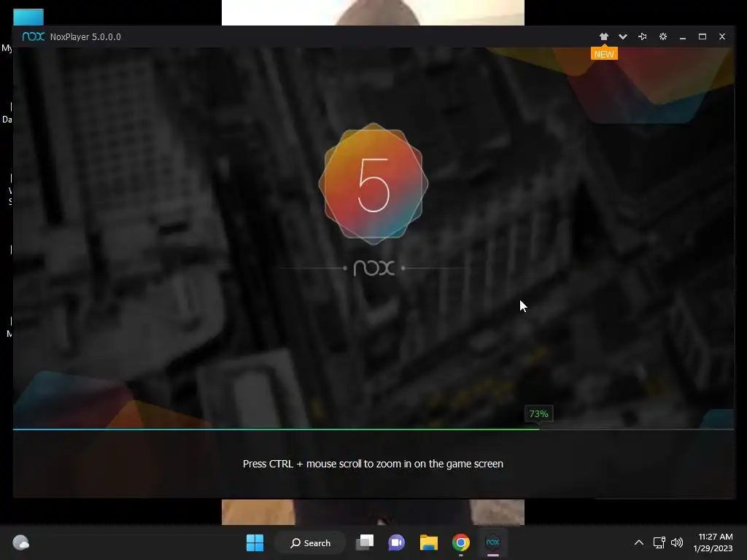Image resolution: width=747 pixels, height=560 pixels.
Task: Click the Nox icon on the taskbar
Action: (492, 542)
